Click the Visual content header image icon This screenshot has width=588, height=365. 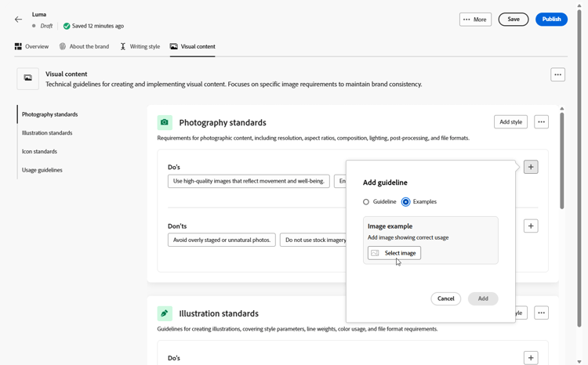[x=27, y=78]
